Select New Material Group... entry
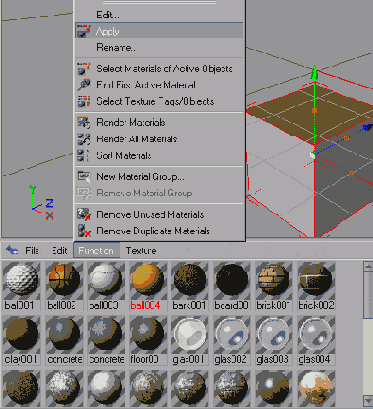The width and height of the screenshot is (373, 409). 140,176
